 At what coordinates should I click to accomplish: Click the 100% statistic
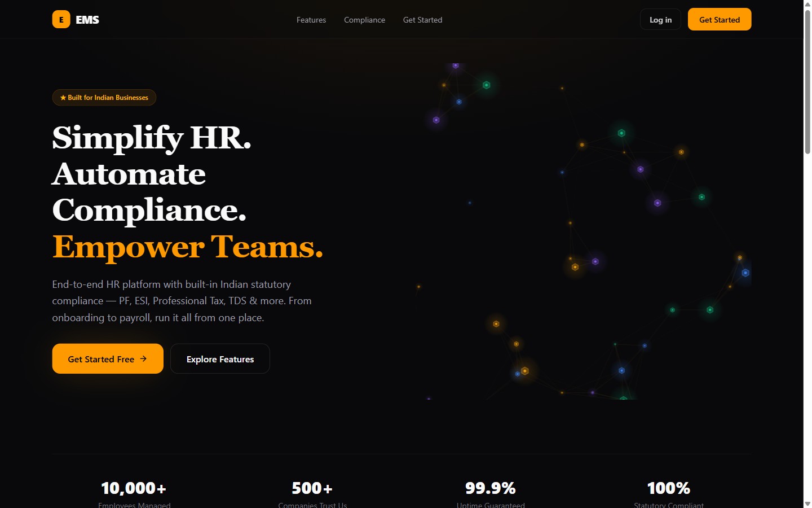[669, 488]
